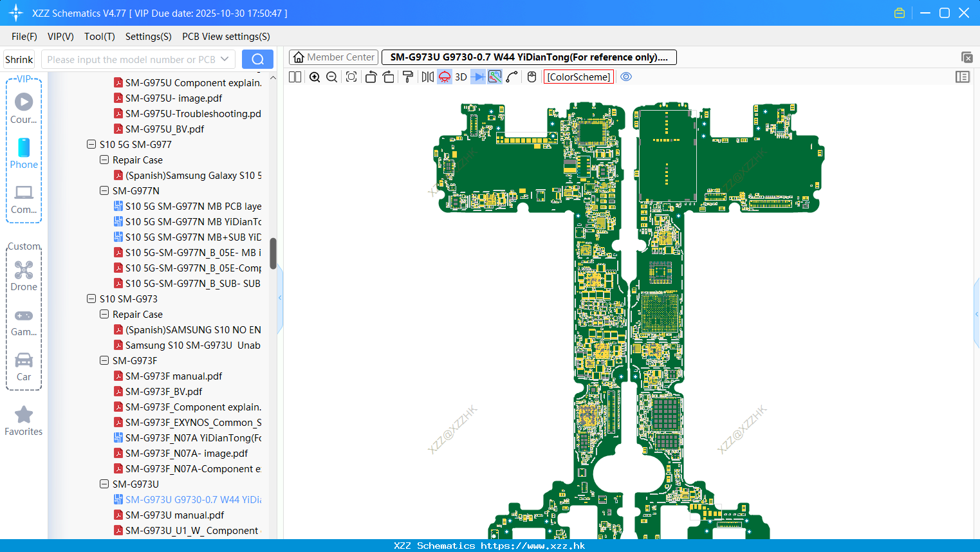Viewport: 980px width, 552px height.
Task: Rotate the board clockwise
Action: pos(388,77)
